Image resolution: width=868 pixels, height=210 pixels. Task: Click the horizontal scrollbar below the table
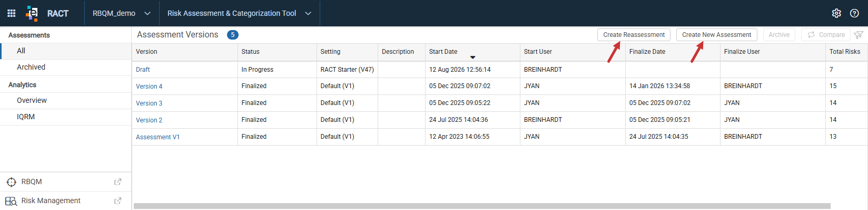click(482, 206)
